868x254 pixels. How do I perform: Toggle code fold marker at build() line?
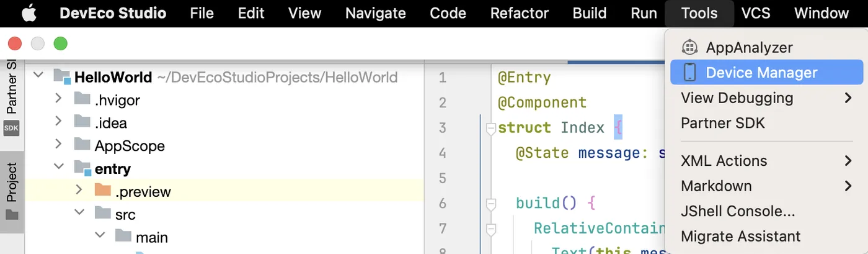pos(491,203)
